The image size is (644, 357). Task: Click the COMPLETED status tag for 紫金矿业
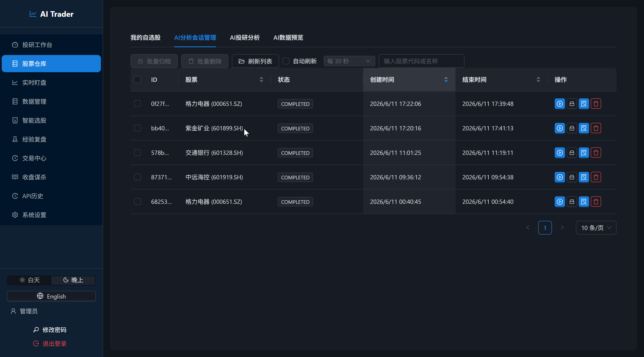click(295, 128)
